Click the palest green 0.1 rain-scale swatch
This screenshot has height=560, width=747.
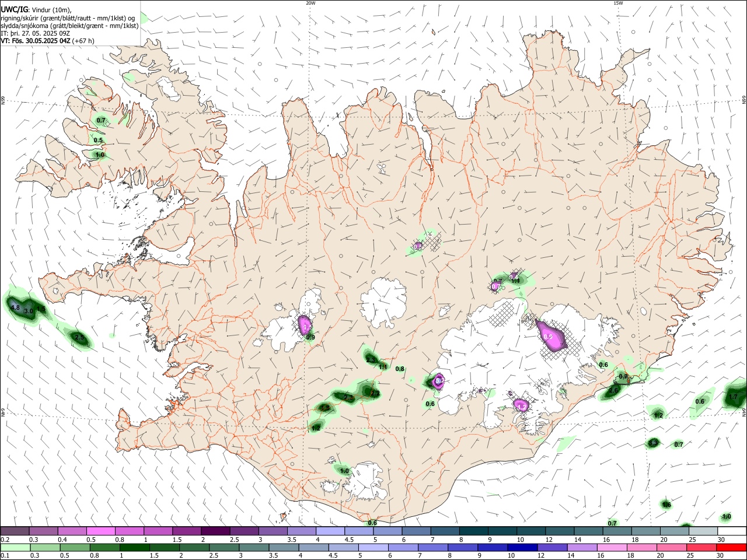coord(15,547)
